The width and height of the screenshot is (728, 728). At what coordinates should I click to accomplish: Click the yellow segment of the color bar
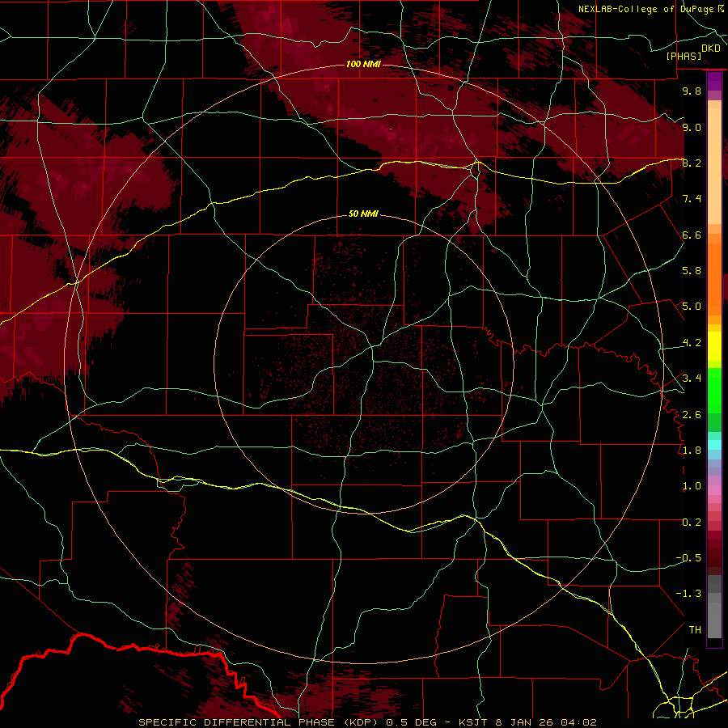[714, 346]
